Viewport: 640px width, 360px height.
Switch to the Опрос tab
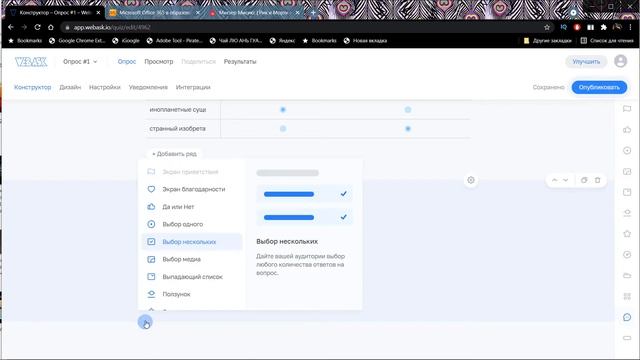click(x=127, y=62)
